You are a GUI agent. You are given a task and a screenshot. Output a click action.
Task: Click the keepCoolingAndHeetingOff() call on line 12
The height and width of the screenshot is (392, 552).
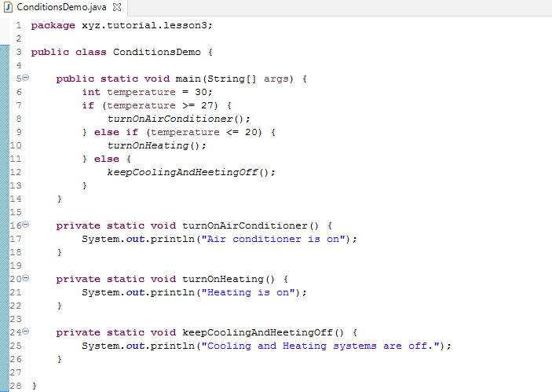(x=191, y=172)
